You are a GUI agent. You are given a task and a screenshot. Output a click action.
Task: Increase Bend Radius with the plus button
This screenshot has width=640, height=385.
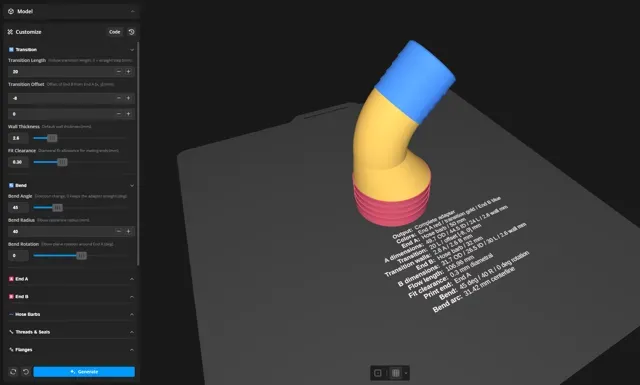click(x=128, y=231)
